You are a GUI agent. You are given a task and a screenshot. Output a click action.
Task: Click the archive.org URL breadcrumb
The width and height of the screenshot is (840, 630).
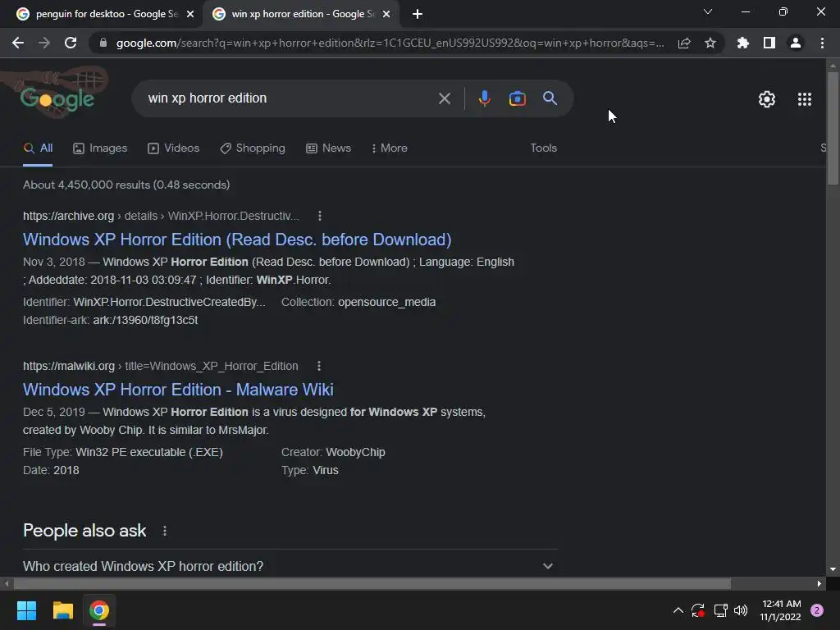coord(161,216)
